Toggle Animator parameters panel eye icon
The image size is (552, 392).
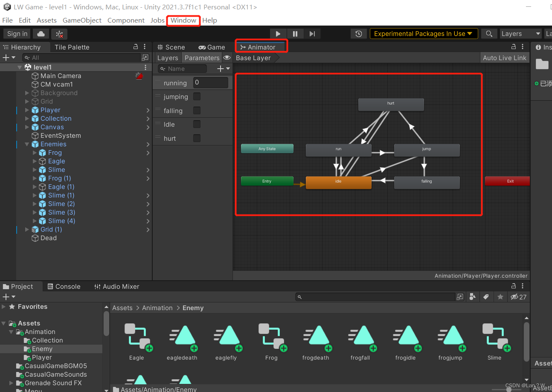pyautogui.click(x=227, y=58)
